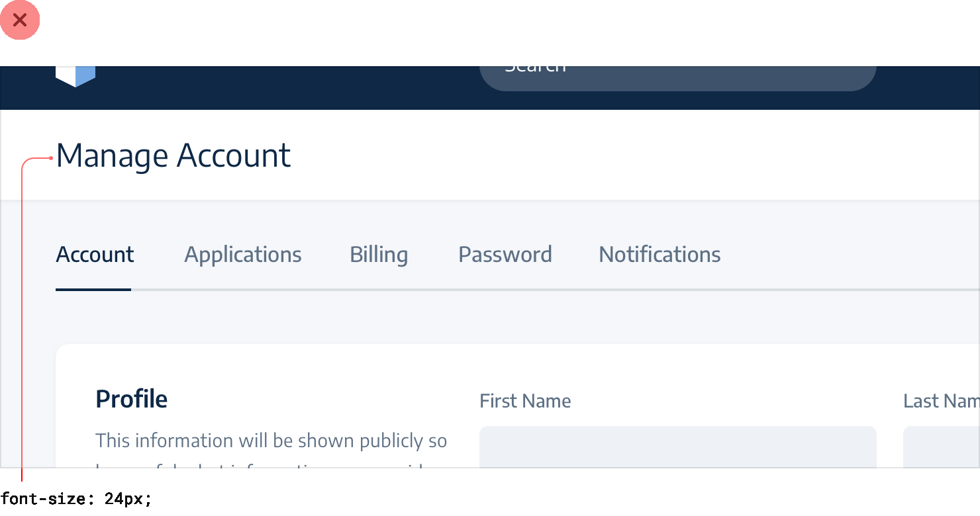
Task: Click the red close X button
Action: [x=20, y=20]
